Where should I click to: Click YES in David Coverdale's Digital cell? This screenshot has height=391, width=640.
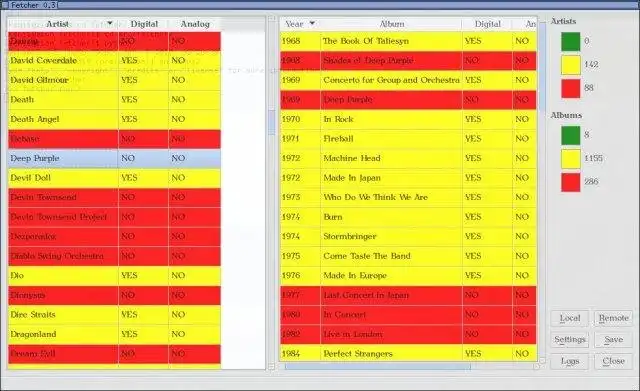143,60
